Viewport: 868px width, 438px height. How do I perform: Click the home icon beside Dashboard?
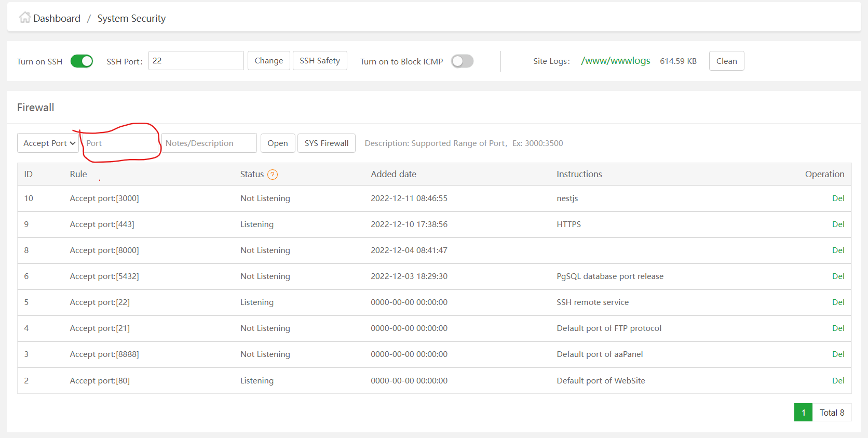click(24, 18)
